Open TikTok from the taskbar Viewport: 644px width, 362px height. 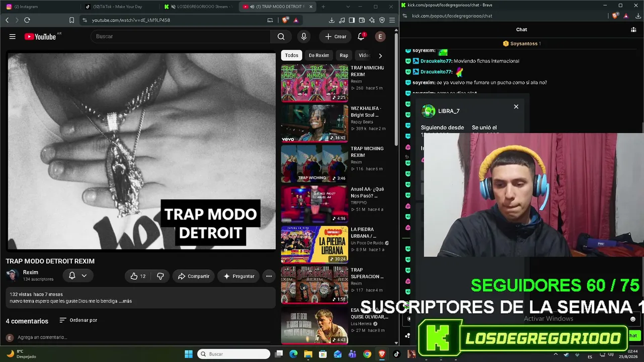pyautogui.click(x=396, y=354)
